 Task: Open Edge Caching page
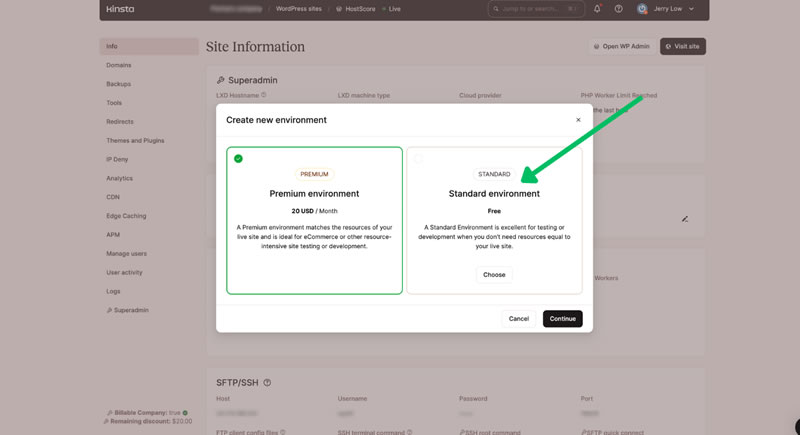pyautogui.click(x=126, y=216)
